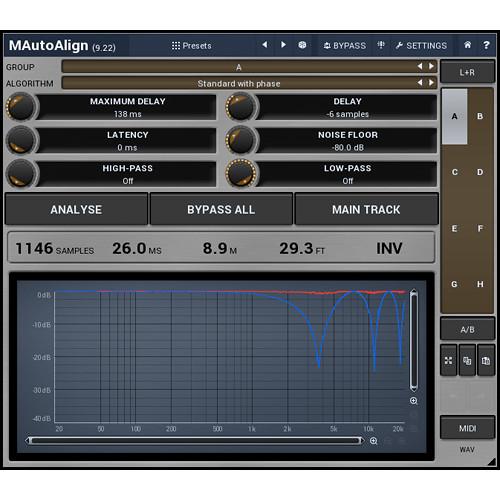Select preset slot H

tap(480, 284)
